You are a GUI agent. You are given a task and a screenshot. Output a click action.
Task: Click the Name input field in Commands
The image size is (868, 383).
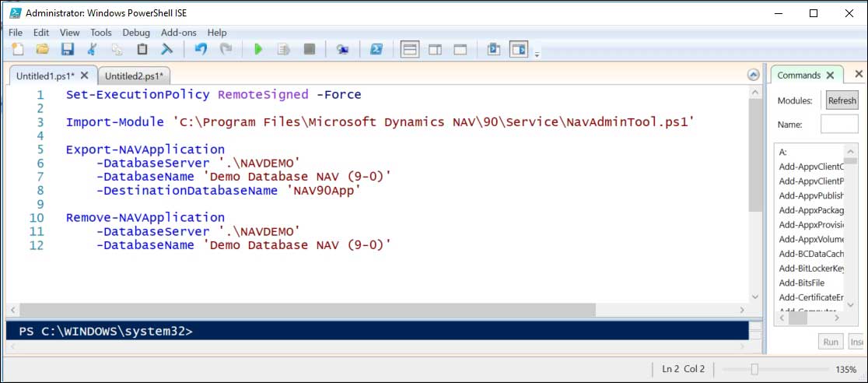[x=839, y=125]
